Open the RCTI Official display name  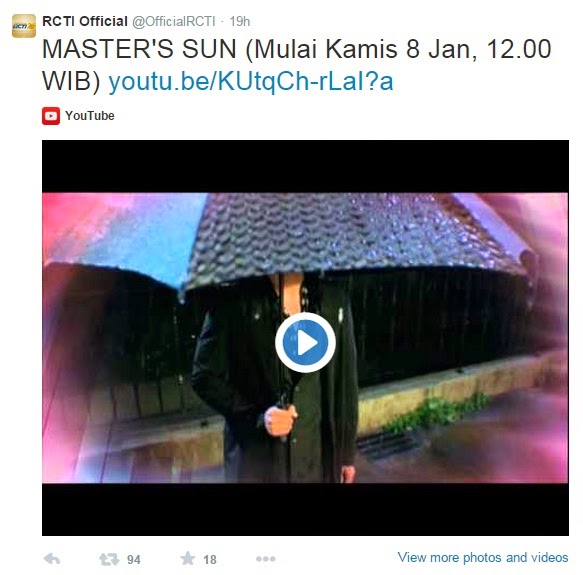point(85,21)
